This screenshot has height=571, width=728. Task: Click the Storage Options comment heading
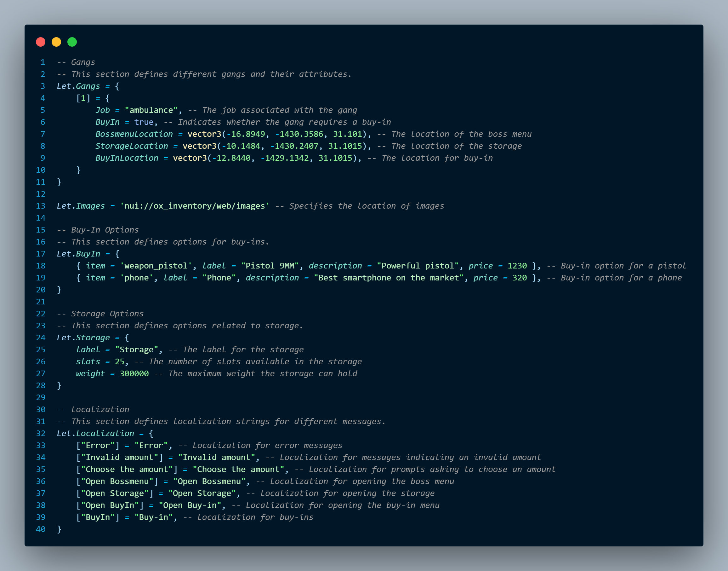pyautogui.click(x=107, y=314)
